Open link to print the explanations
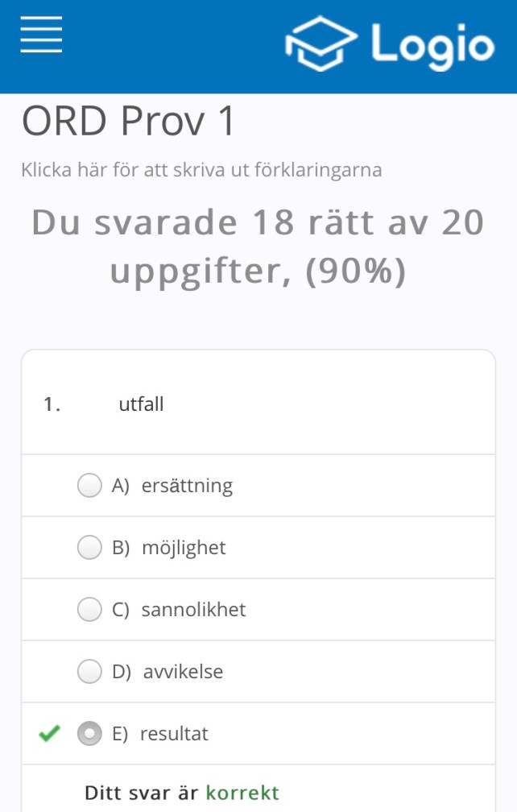This screenshot has height=812, width=517. tap(201, 170)
